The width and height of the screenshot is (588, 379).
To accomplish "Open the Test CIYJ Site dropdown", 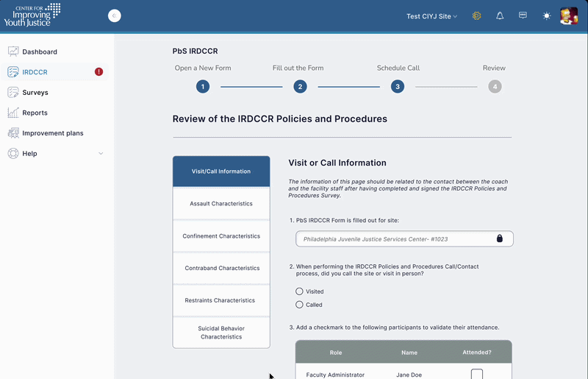I will [432, 16].
